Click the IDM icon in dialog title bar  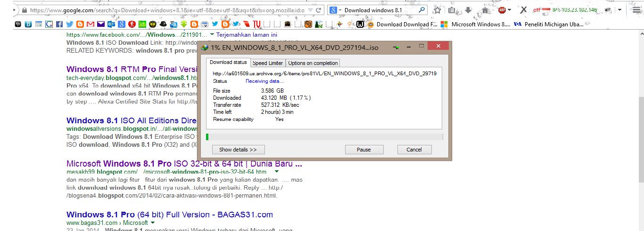click(205, 47)
